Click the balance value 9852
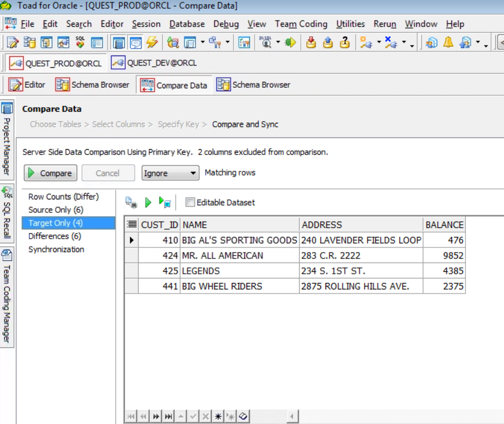 click(444, 256)
